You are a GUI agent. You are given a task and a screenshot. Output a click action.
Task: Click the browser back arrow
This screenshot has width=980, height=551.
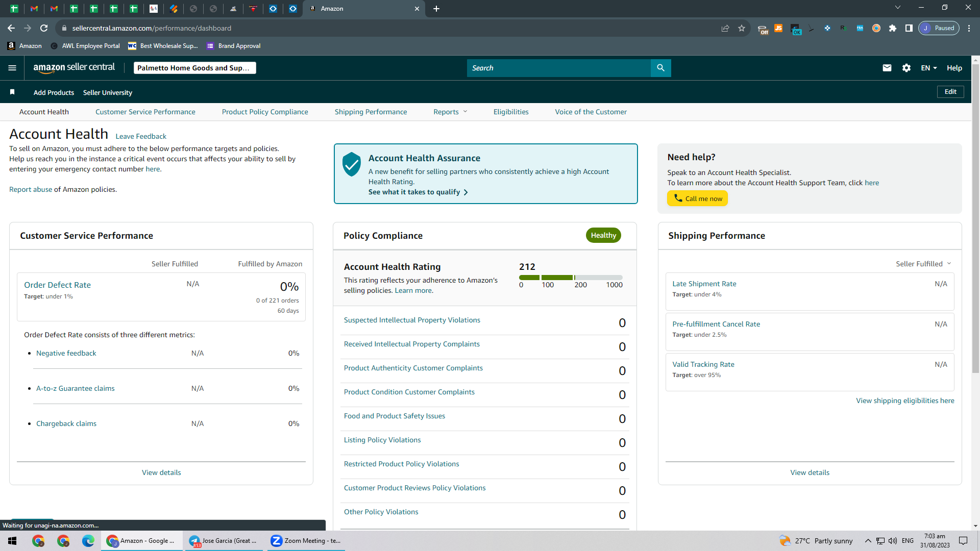coord(11,28)
